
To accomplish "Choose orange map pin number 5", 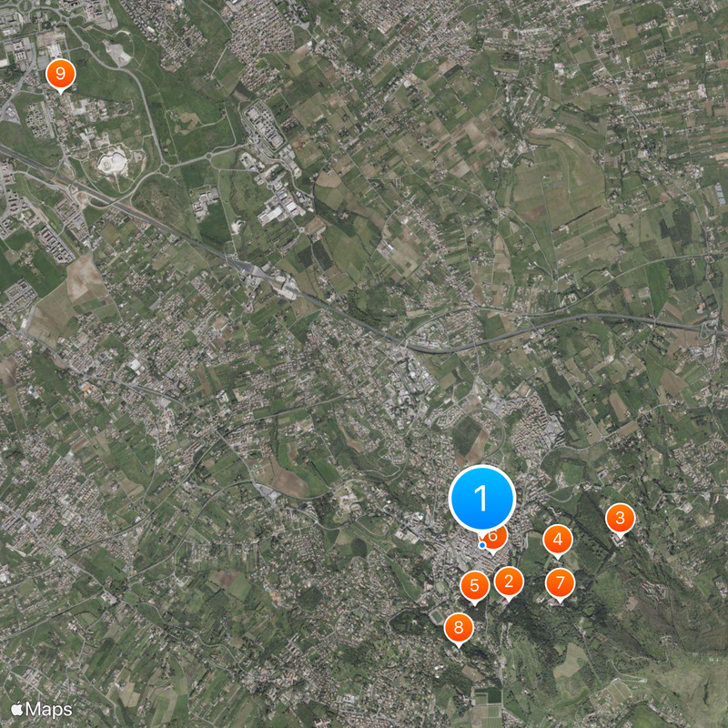I will pyautogui.click(x=474, y=587).
